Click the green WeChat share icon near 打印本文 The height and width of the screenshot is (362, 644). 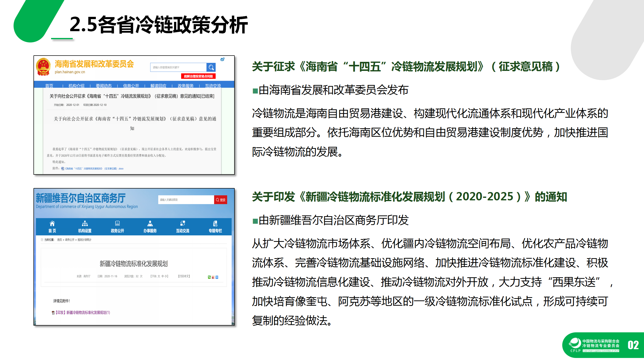209,278
